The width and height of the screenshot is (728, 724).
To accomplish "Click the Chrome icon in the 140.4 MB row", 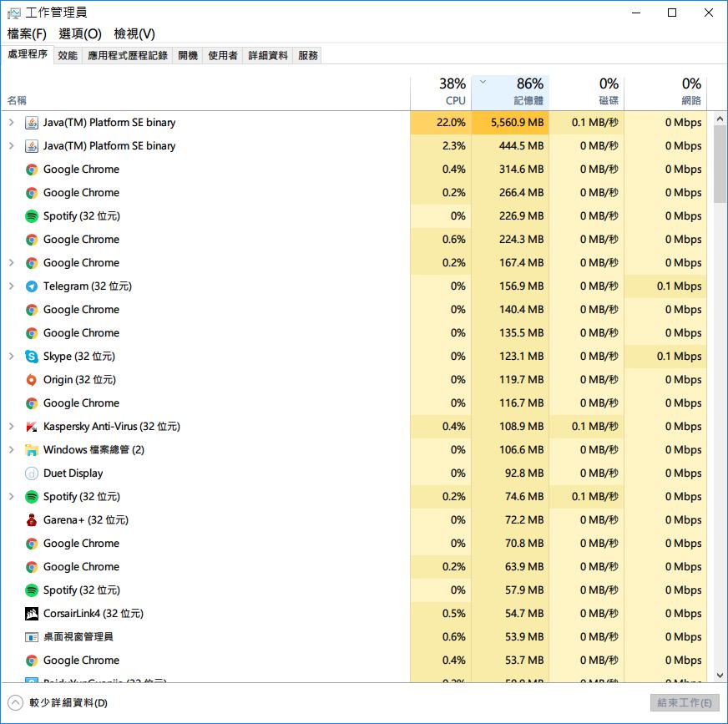I will (x=32, y=310).
